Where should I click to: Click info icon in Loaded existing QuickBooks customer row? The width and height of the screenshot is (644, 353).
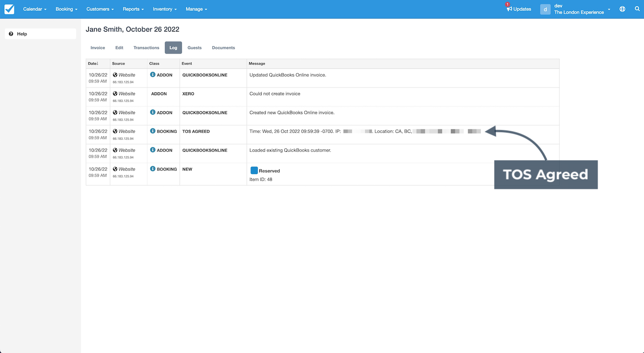[153, 150]
